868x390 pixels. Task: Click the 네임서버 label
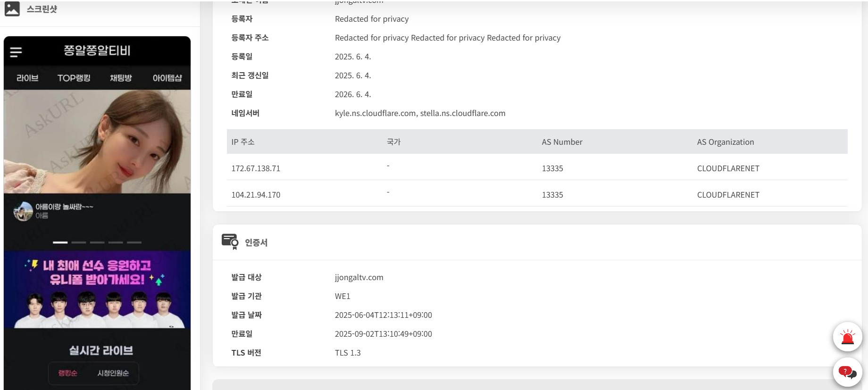coord(245,113)
